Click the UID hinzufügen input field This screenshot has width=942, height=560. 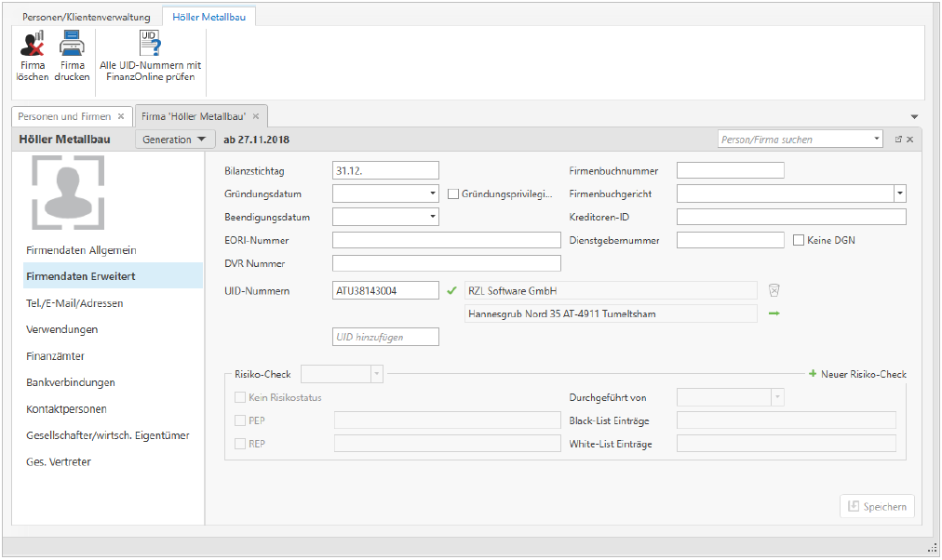[x=384, y=337]
